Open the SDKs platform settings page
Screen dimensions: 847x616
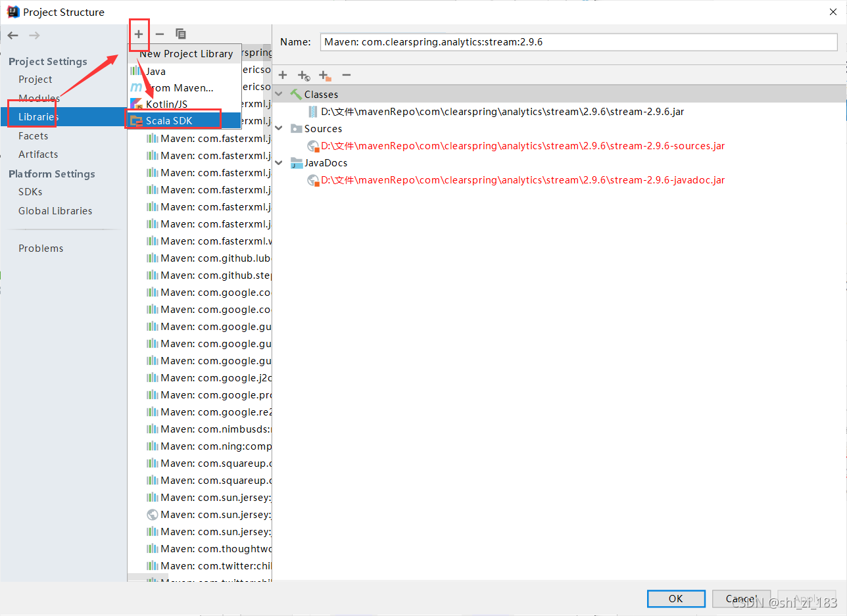pyautogui.click(x=30, y=191)
